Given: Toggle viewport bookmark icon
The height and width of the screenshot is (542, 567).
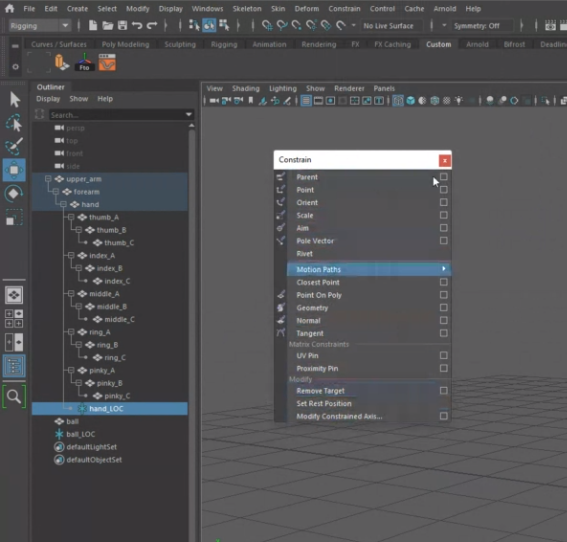Looking at the screenshot, I should (x=251, y=101).
